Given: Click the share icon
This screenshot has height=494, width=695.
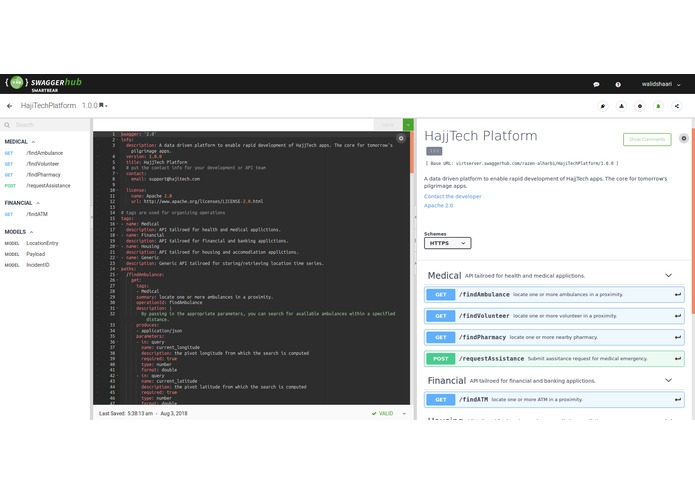Looking at the screenshot, I should (677, 106).
